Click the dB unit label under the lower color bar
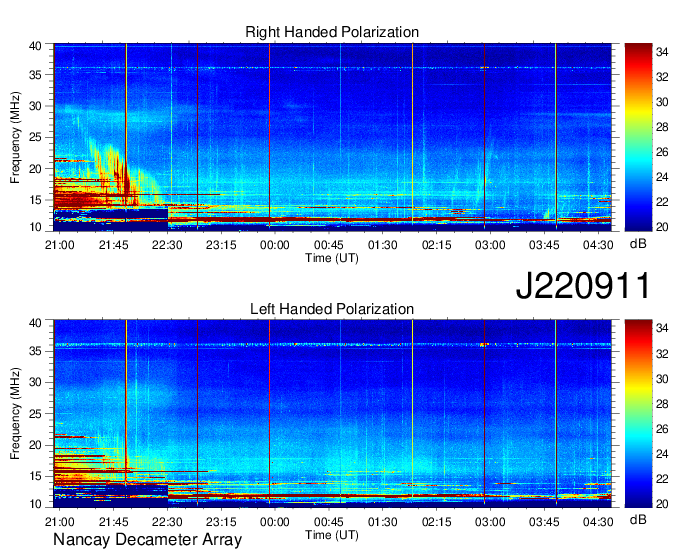Screen dimensions: 680x552 pyautogui.click(x=638, y=520)
